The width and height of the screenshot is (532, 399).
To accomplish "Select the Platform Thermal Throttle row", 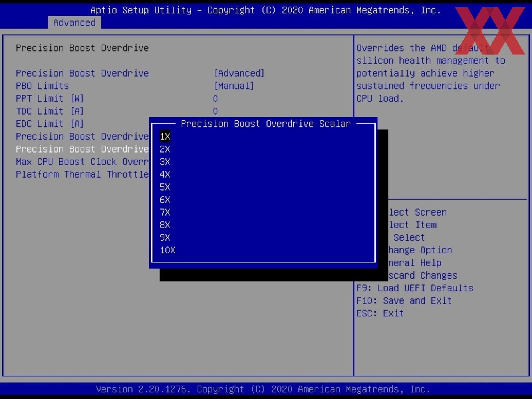I will tap(82, 174).
